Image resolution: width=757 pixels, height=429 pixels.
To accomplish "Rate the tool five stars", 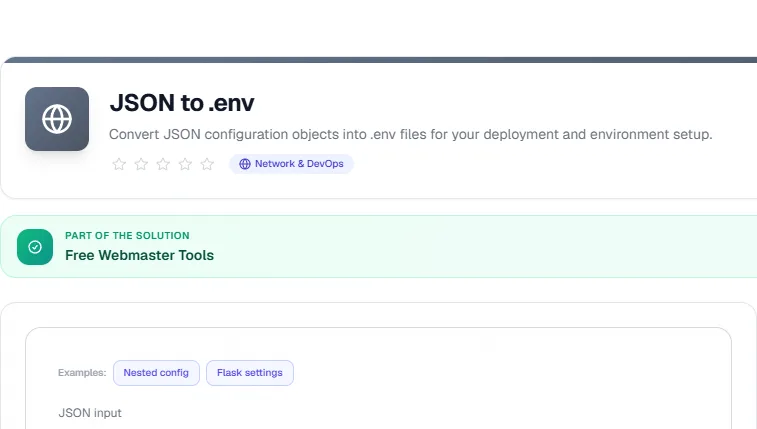I will point(207,164).
